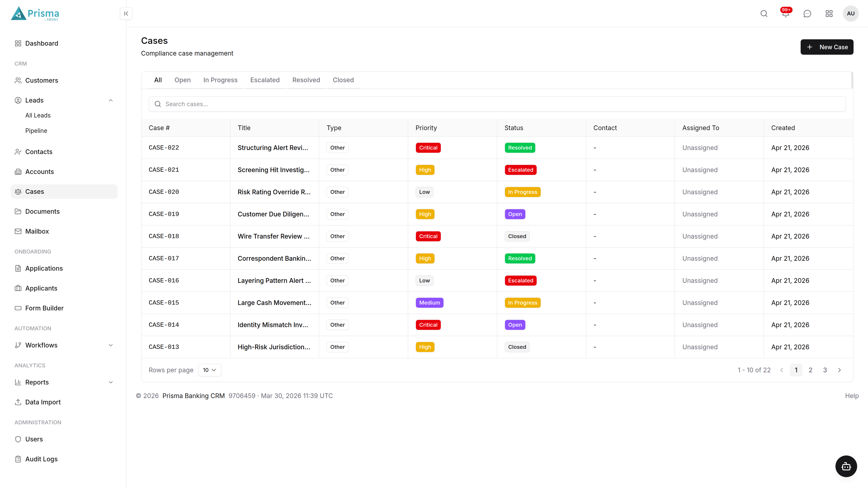Open All Leads submenu item
This screenshot has height=488, width=868.
click(38, 115)
